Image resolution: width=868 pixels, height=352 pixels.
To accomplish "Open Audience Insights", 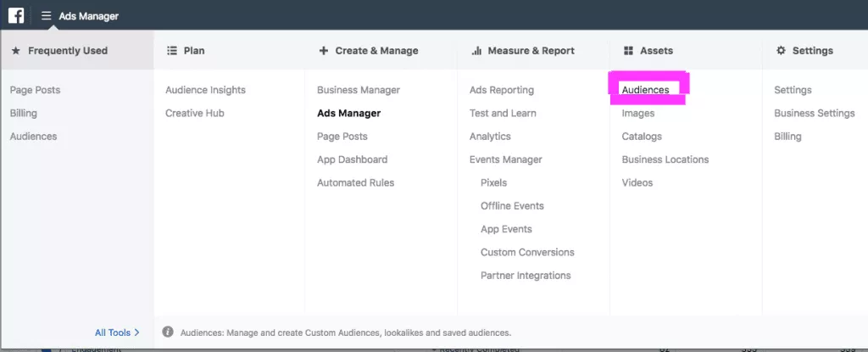I will (x=205, y=90).
